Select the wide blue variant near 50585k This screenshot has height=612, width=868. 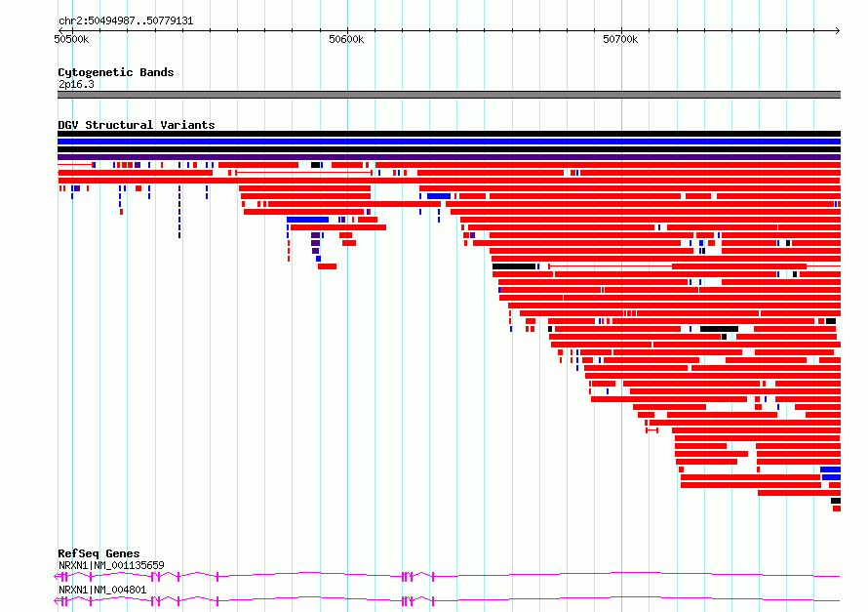point(308,220)
